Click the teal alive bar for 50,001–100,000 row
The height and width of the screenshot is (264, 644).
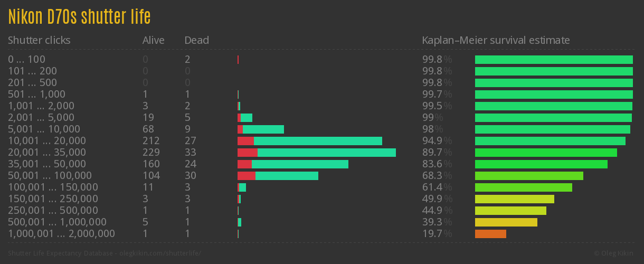[287, 176]
